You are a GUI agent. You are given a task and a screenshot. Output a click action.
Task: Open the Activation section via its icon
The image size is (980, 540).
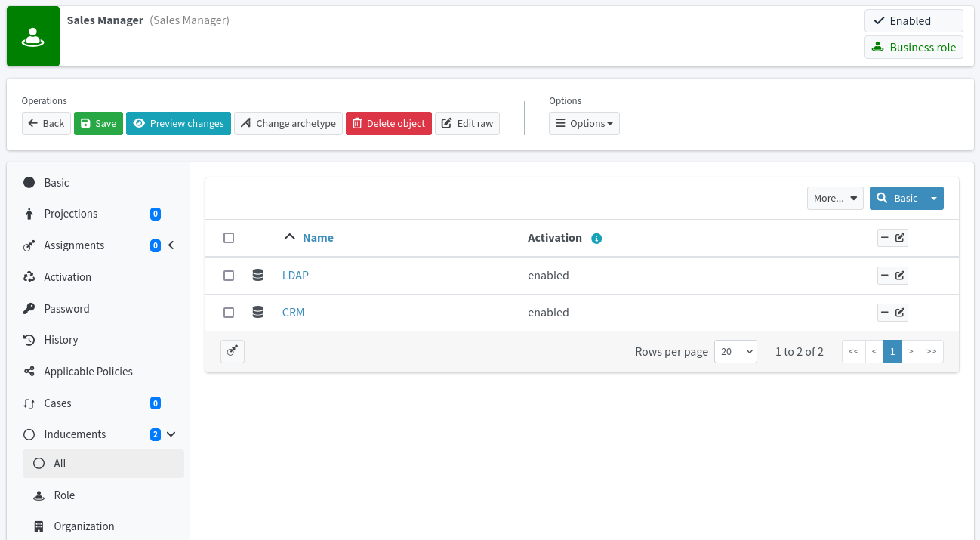click(x=29, y=276)
